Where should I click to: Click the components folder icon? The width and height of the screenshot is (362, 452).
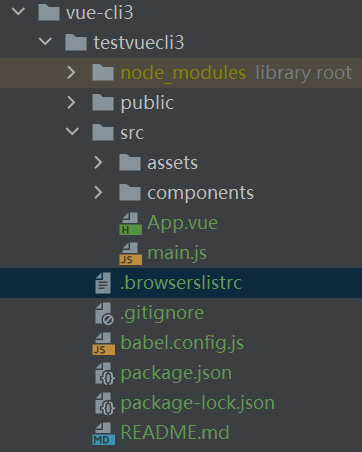pos(130,192)
